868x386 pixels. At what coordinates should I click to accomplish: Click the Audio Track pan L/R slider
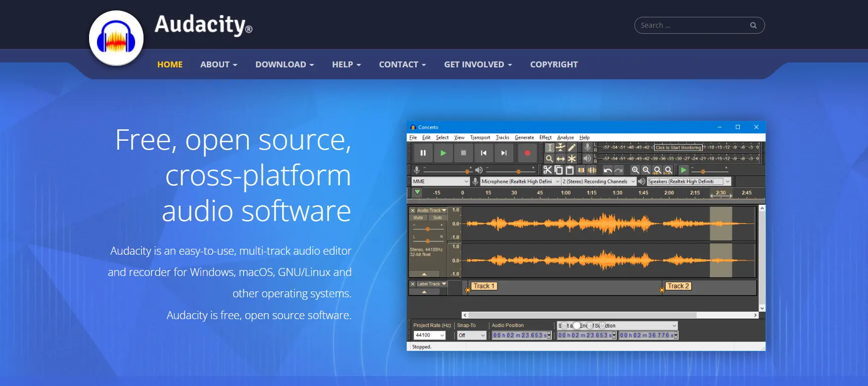pyautogui.click(x=428, y=240)
